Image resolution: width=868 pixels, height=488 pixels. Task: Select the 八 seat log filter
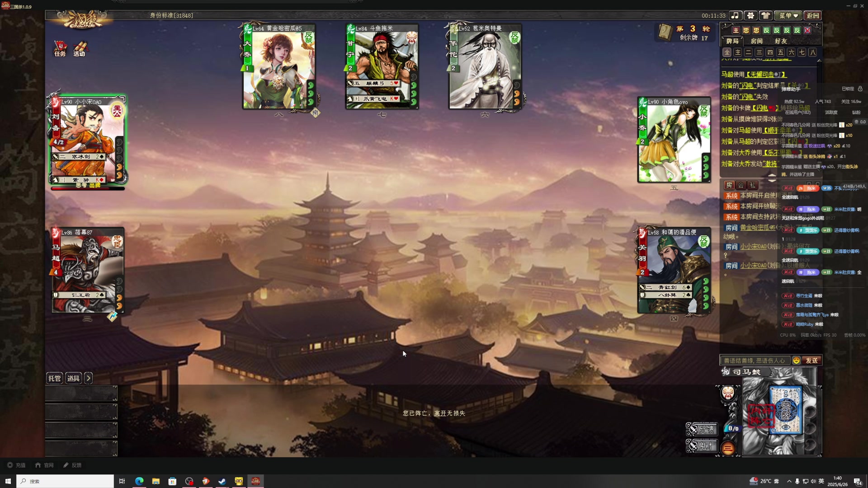tap(813, 52)
